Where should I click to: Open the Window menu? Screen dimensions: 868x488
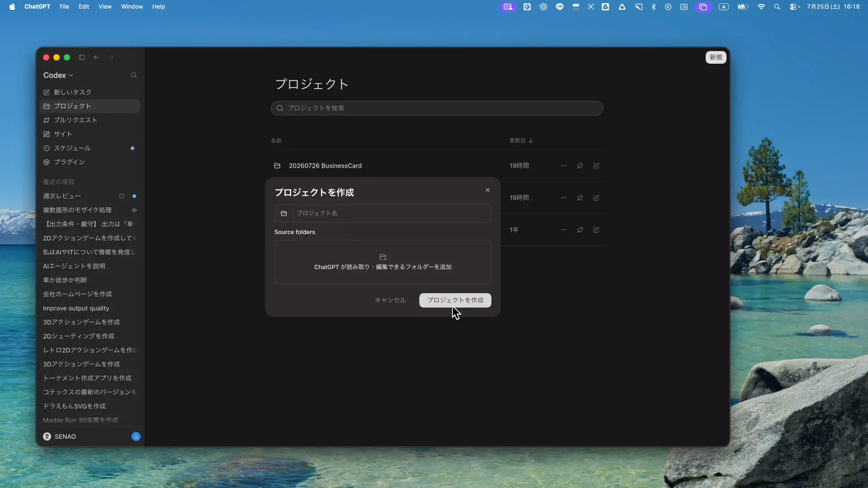coord(132,7)
